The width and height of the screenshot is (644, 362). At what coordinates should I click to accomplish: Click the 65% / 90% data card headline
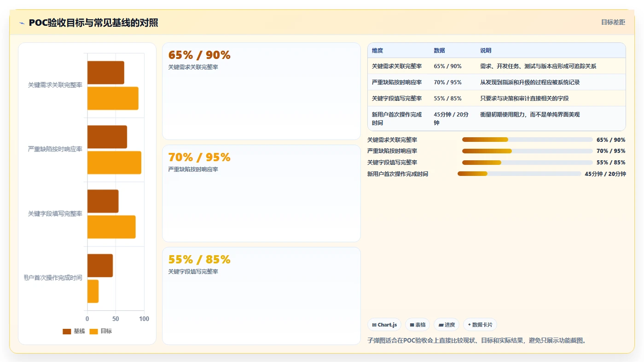(x=199, y=55)
